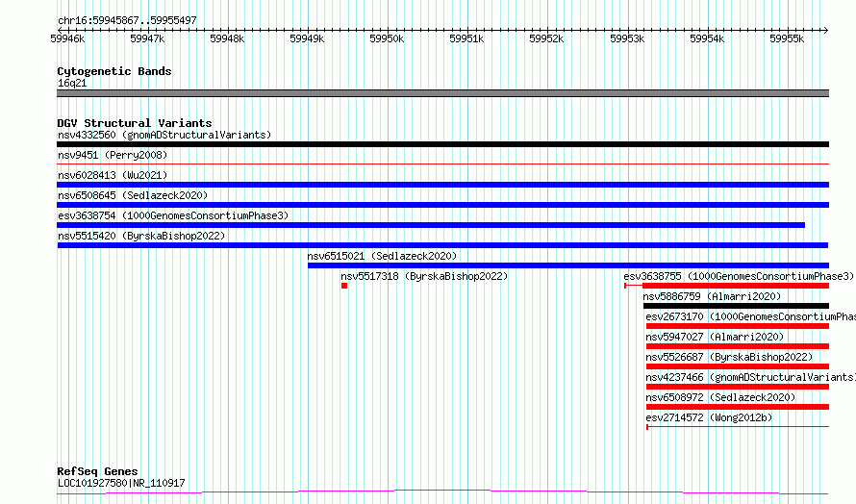This screenshot has width=856, height=504.
Task: Select the blue nsv6515021 variant bar
Action: 568,265
